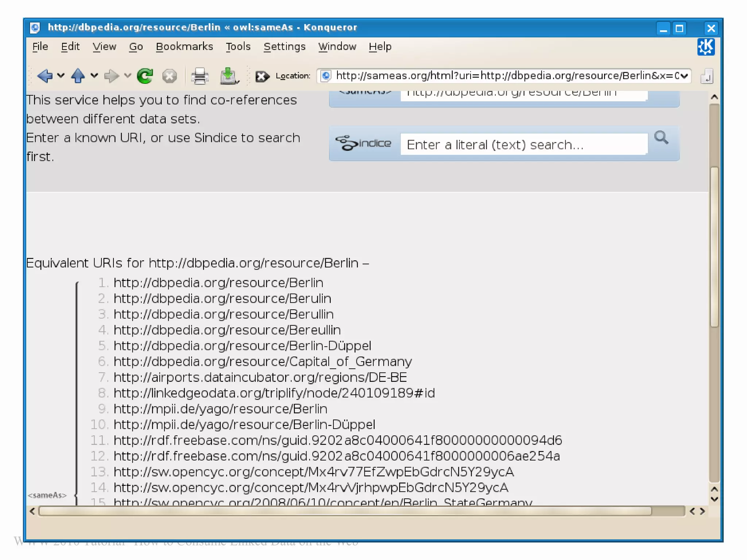Click the horizontal scrollbar track
Viewport: 747px width, 560px height.
tap(667, 511)
